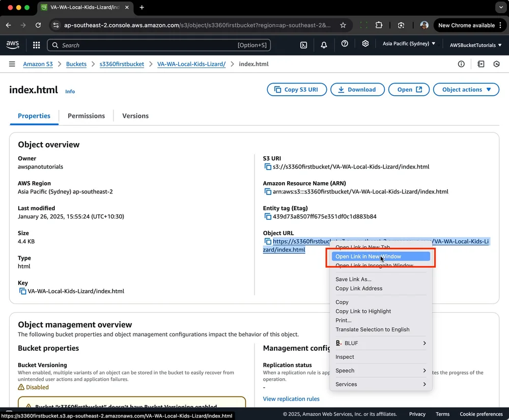Click the Last modified date January 26, 2025

click(71, 216)
